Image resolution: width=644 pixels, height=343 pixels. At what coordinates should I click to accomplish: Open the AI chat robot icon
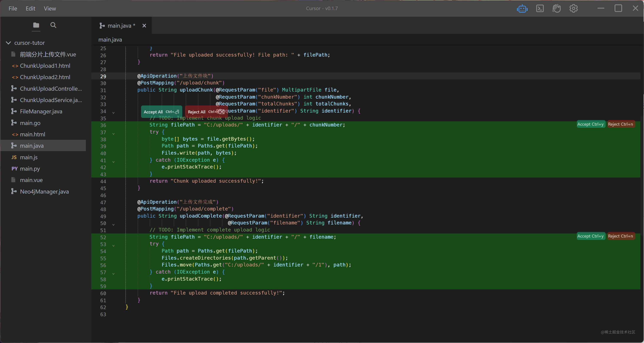coord(522,9)
